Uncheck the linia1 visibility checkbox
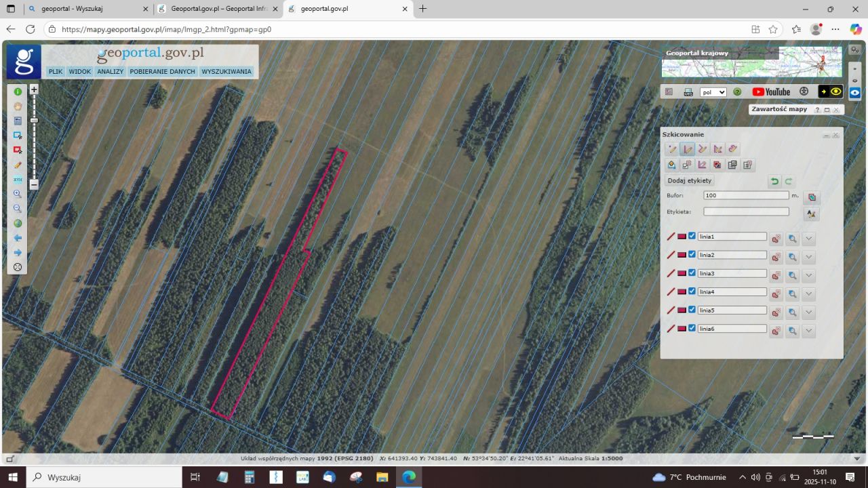Screen dimensions: 868x488 point(692,237)
